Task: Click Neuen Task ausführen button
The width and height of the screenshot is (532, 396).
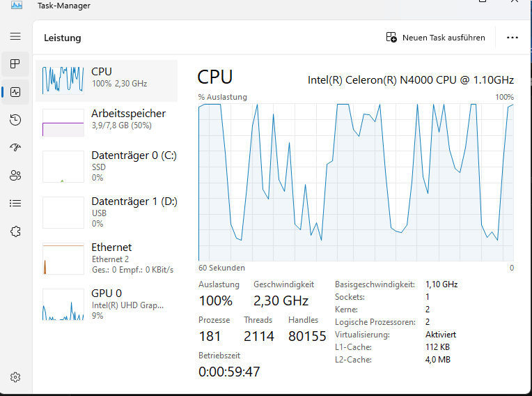Action: [435, 38]
